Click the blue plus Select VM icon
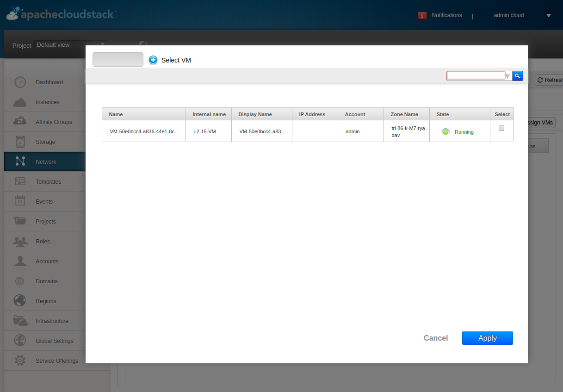This screenshot has width=563, height=392. point(153,60)
